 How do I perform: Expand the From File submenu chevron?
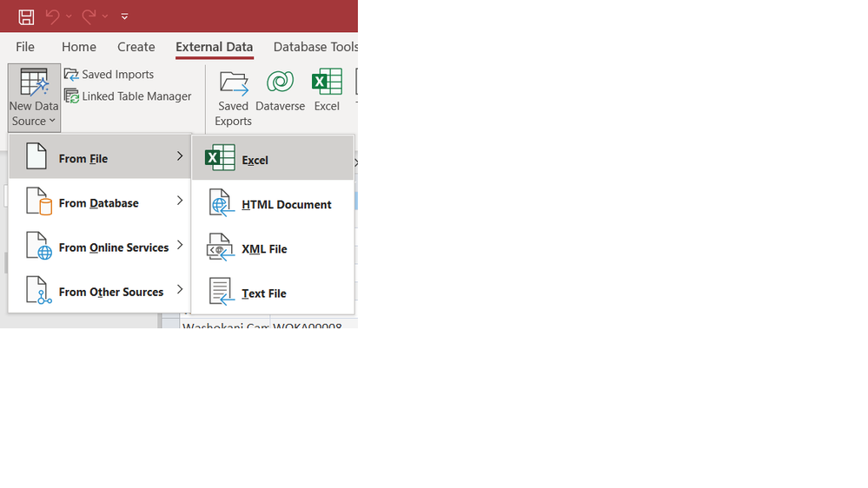180,156
